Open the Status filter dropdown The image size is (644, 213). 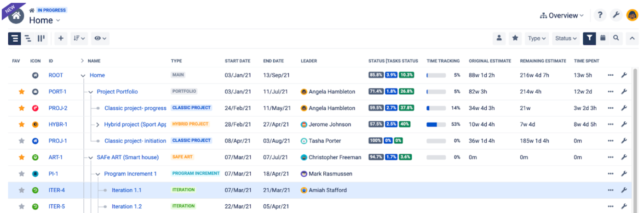coord(566,39)
